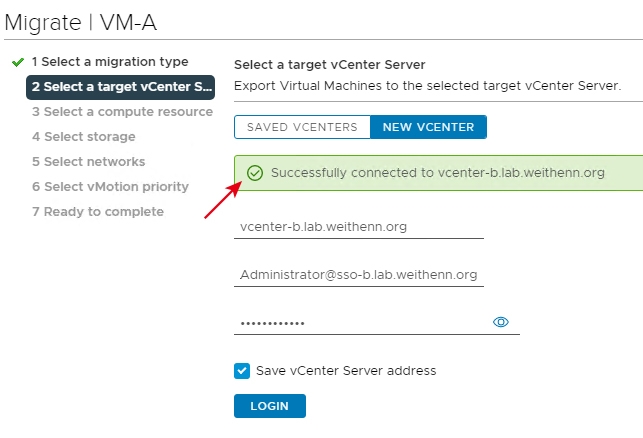Open step 3 Select a compute resource

click(x=122, y=112)
